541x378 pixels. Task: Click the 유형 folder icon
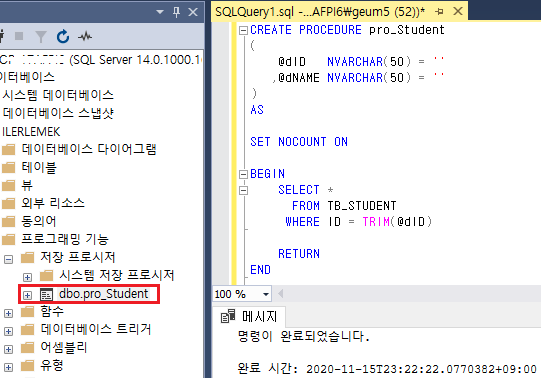(27, 365)
